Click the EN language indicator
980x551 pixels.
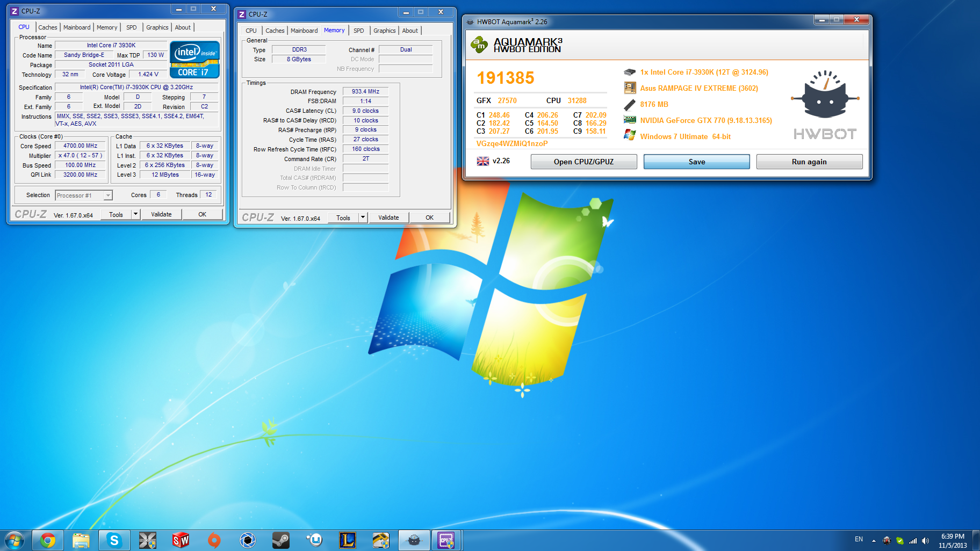(x=859, y=539)
